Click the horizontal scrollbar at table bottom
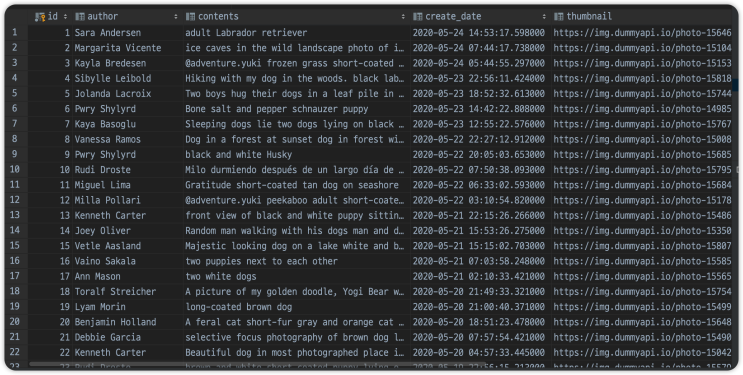Viewport: 743px width, 375px height. [257, 364]
